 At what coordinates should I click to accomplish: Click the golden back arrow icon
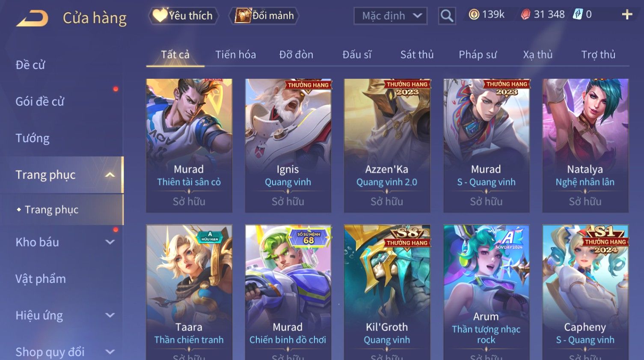[x=32, y=18]
